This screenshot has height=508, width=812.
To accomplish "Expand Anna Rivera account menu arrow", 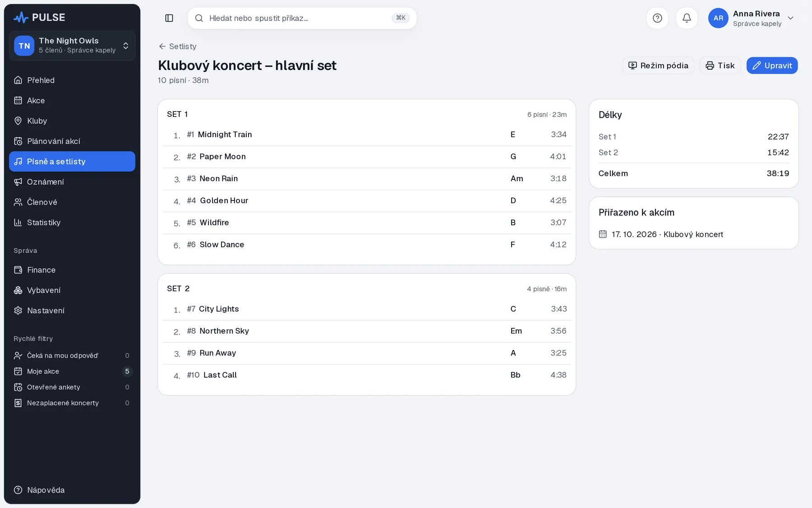I will (x=790, y=18).
